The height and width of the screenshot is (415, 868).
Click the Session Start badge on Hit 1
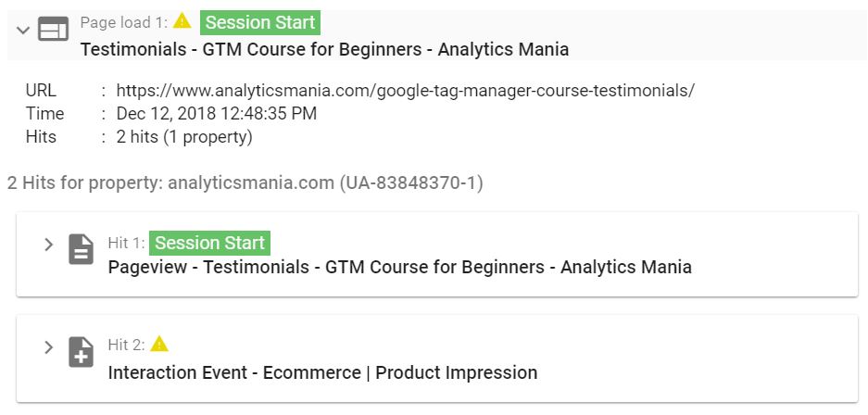coord(209,243)
